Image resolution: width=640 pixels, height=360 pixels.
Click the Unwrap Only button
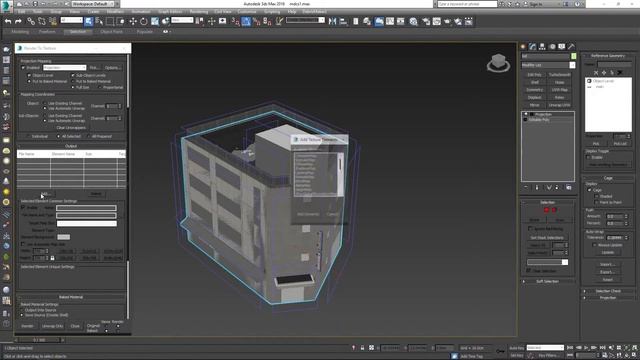click(52, 327)
